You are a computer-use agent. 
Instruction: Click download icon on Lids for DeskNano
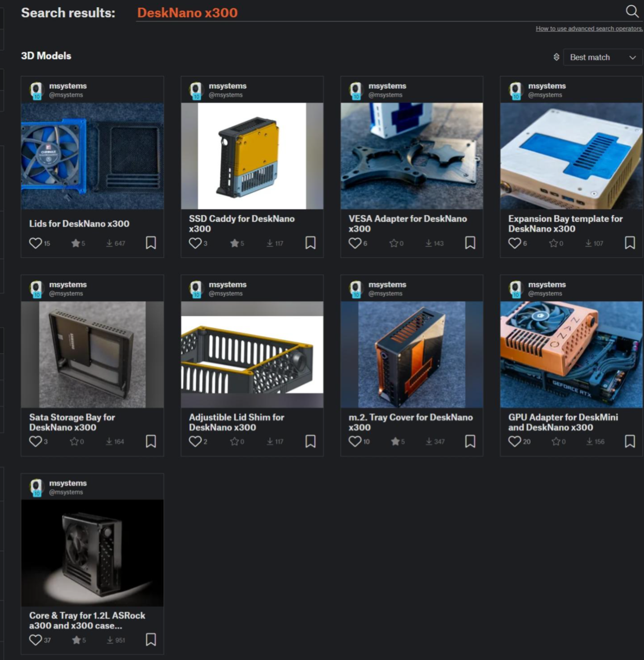[109, 243]
